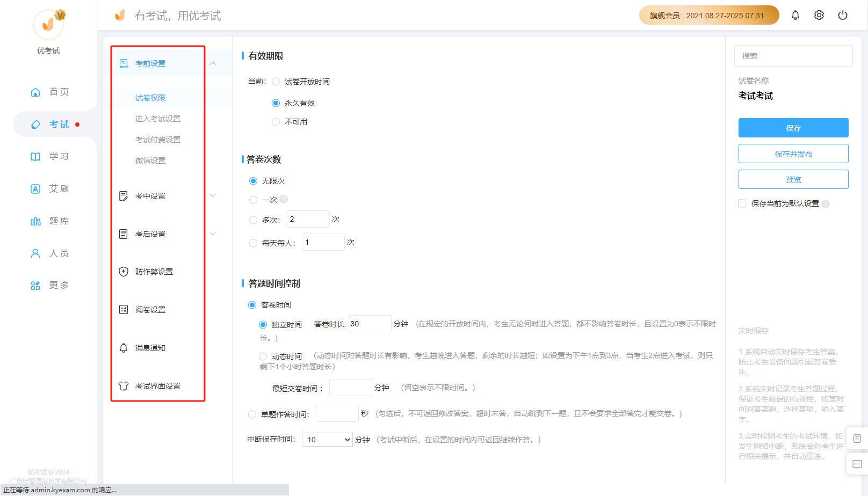Collapse the 考前设置 section chevron
Screen dimensions: 868x496
213,63
